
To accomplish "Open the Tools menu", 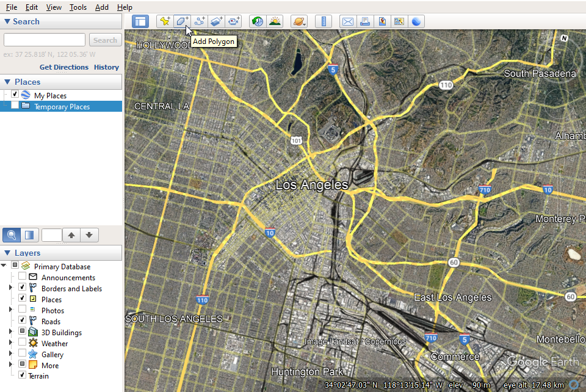I will coord(78,7).
